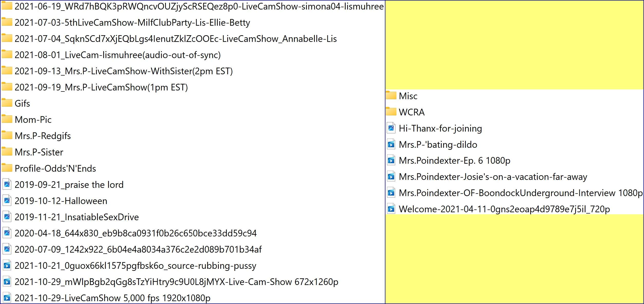Click video icon of Mrs.Poindexter-Ep. 6 1080p
The width and height of the screenshot is (644, 304).
[391, 160]
